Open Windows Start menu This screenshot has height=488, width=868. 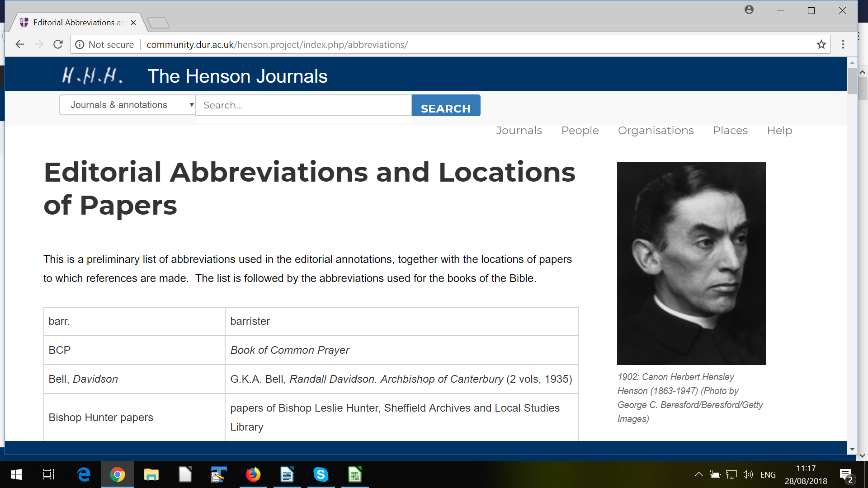point(16,474)
